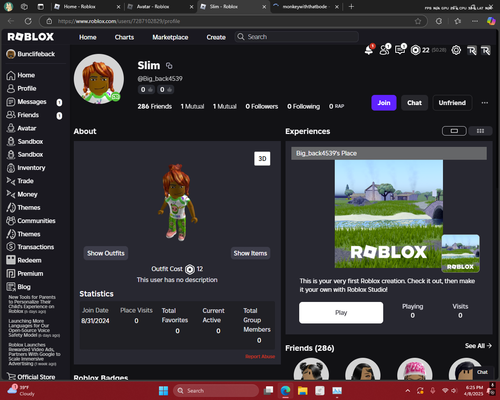Click the Big_back4539's Place experience thumbnail
The image size is (500, 400).
[389, 214]
